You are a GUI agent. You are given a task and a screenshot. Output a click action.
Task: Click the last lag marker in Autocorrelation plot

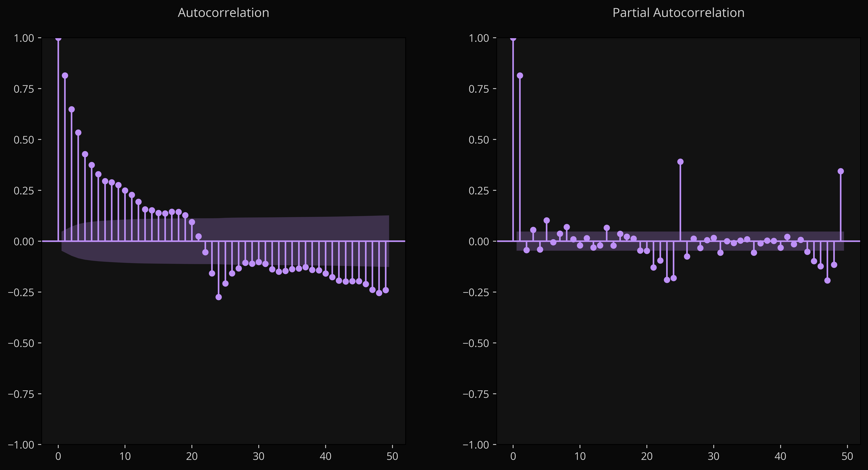click(x=386, y=290)
